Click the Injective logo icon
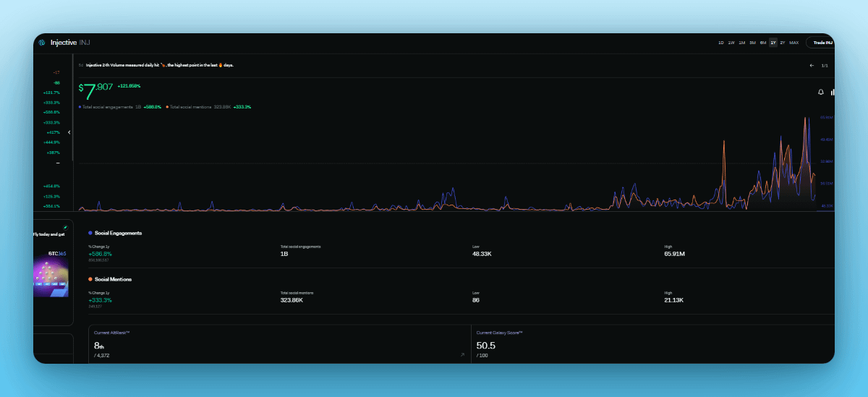 pyautogui.click(x=43, y=43)
